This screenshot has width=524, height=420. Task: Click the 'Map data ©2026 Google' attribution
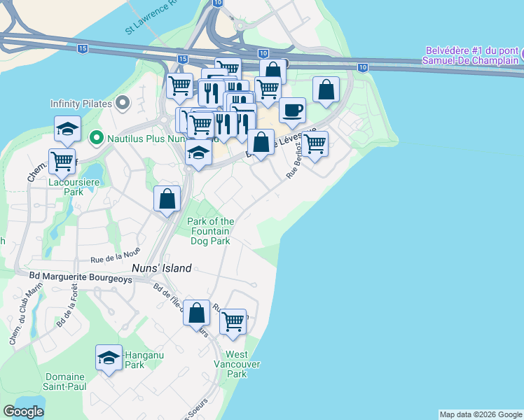point(481,414)
